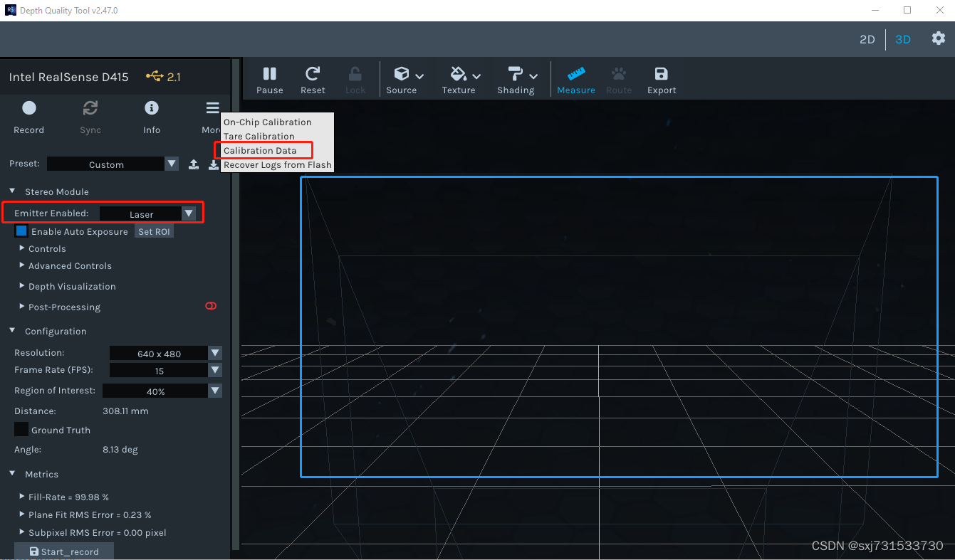This screenshot has width=955, height=560.
Task: Change Region of Interest 40% dropdown
Action: pos(162,391)
